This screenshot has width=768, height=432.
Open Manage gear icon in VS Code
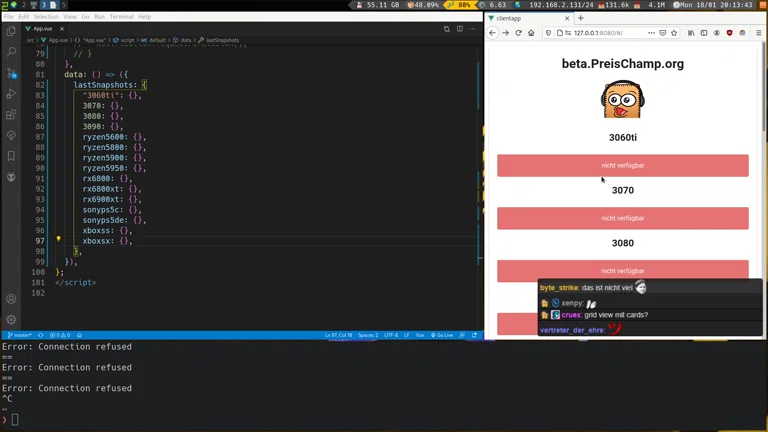(11, 319)
